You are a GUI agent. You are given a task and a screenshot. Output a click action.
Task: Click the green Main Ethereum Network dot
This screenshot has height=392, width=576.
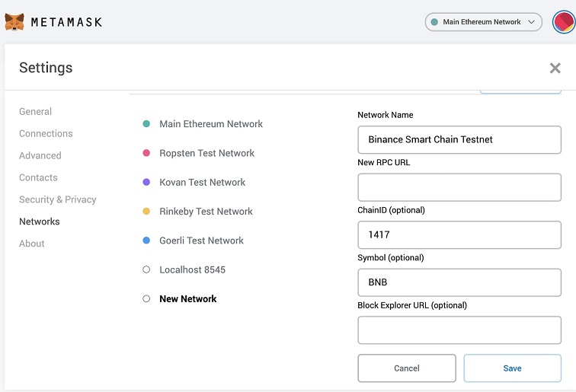pos(146,124)
